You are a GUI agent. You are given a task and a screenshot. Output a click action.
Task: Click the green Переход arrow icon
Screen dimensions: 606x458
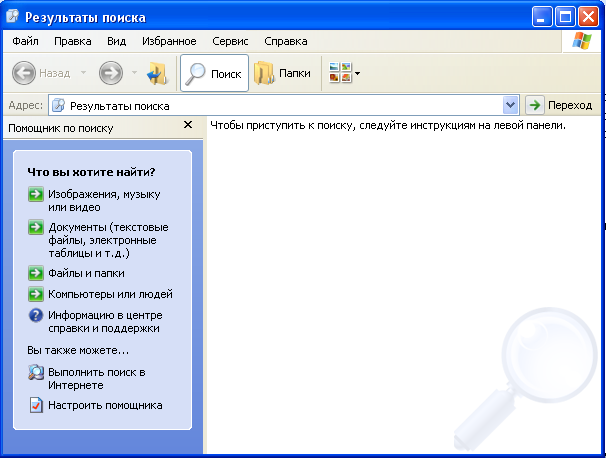535,105
